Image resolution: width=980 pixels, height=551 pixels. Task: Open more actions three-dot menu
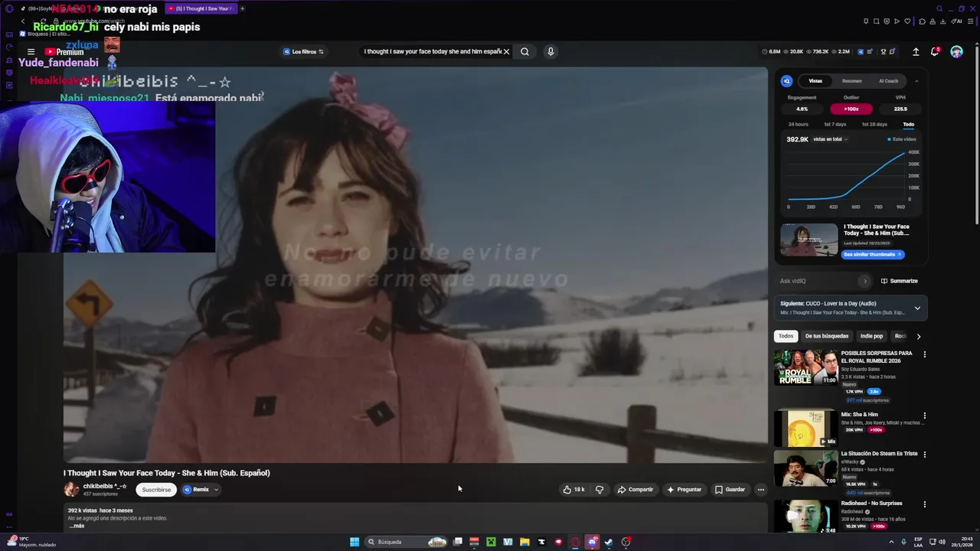coord(760,490)
